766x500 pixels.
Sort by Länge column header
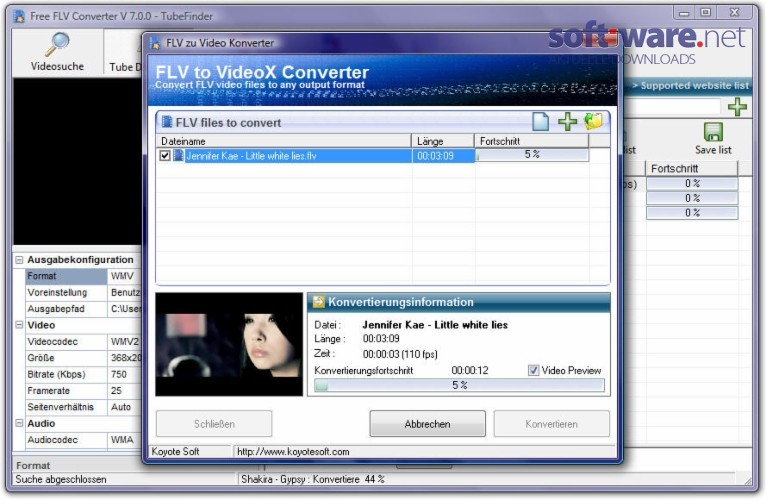[x=443, y=141]
